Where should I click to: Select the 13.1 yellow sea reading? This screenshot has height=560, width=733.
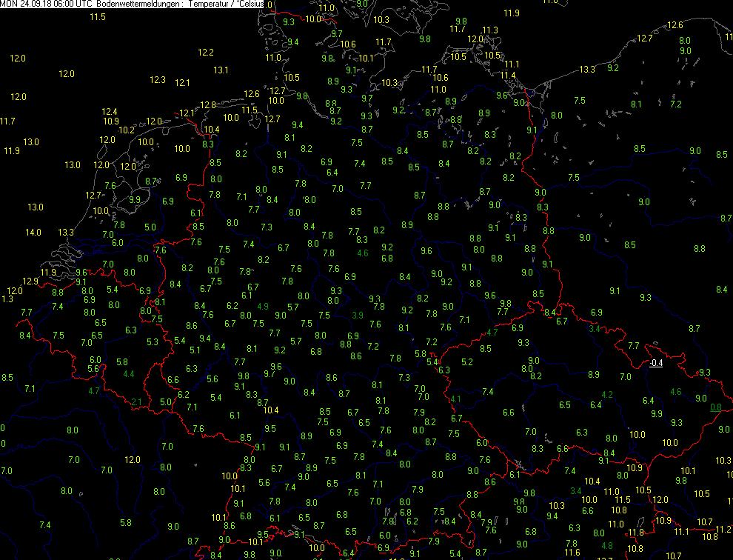pos(221,70)
